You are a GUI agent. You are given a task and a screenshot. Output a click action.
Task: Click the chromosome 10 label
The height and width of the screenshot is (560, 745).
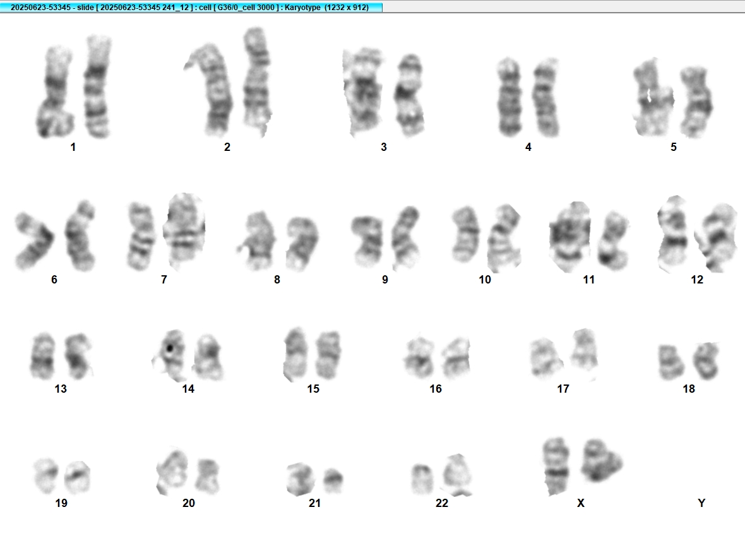click(485, 280)
